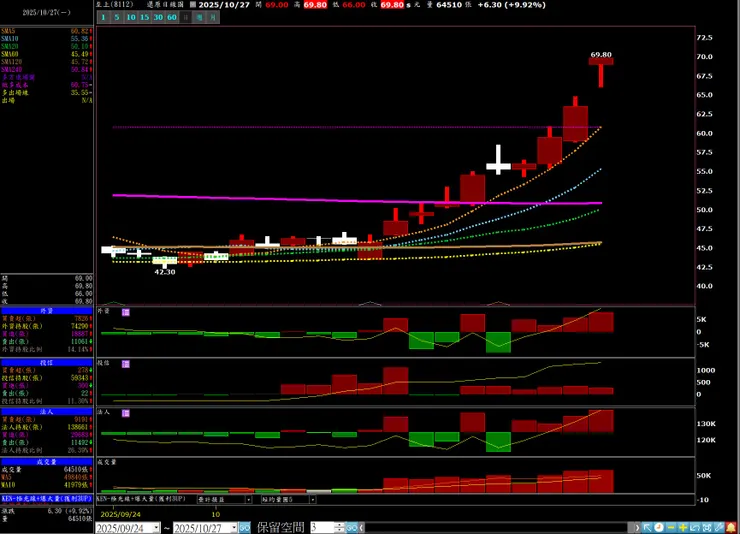The height and width of the screenshot is (534, 740).
Task: Select the arrow cursor tool icon
Action: [x=647, y=527]
